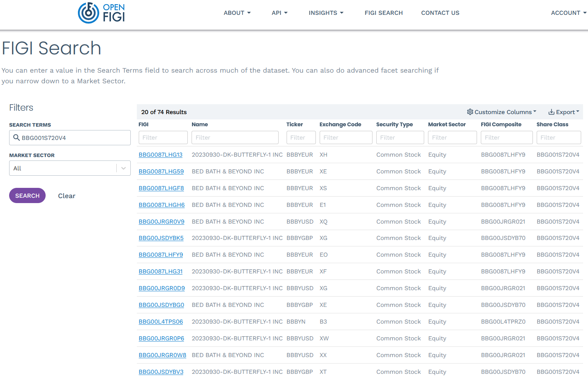Click the FIGI Composite filter box

tap(507, 137)
